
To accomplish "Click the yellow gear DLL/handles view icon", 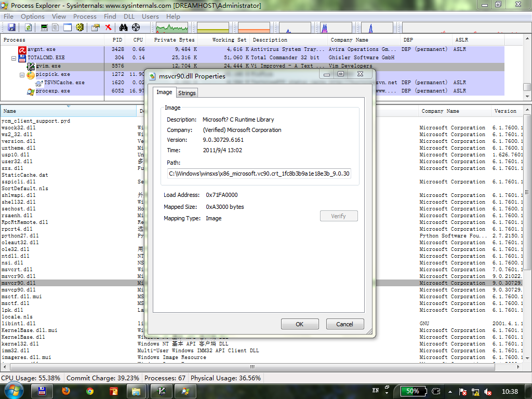I will pyautogui.click(x=79, y=28).
